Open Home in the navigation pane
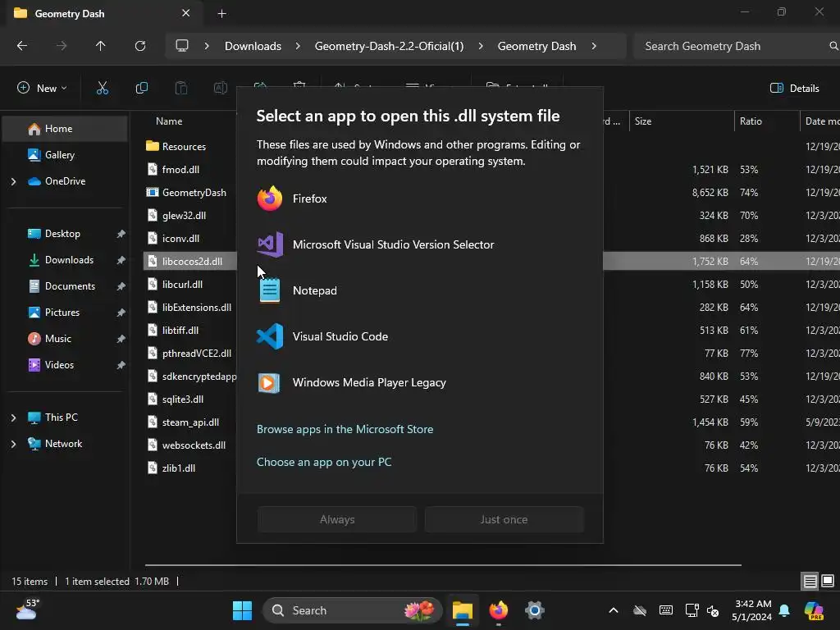The height and width of the screenshot is (630, 840). click(66, 129)
